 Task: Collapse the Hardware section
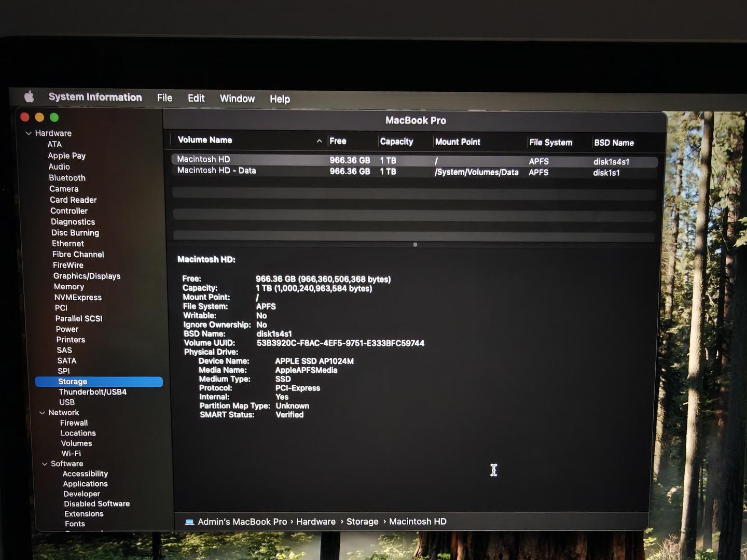29,133
